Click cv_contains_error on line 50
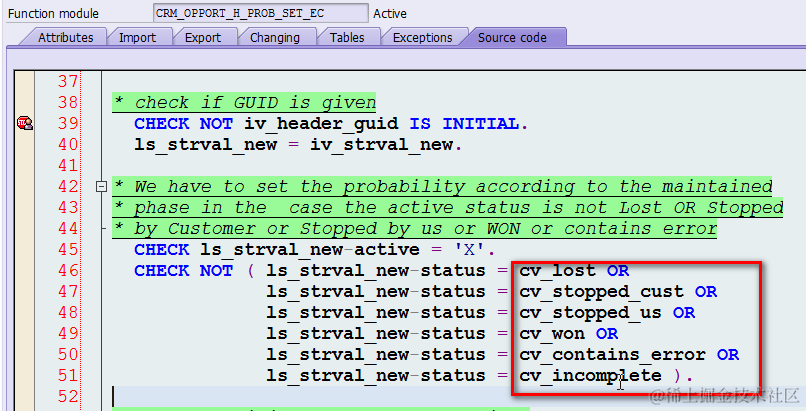The height and width of the screenshot is (411, 806). coord(612,355)
